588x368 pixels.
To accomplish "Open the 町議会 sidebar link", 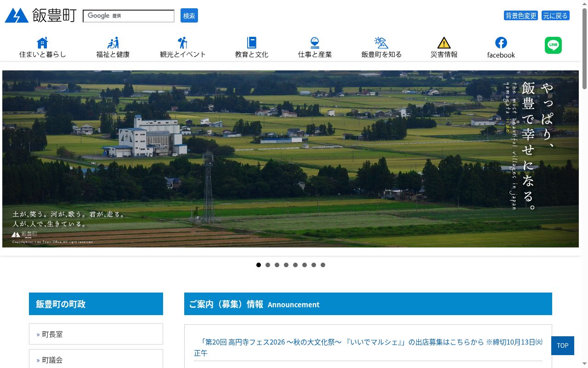I will [x=96, y=359].
